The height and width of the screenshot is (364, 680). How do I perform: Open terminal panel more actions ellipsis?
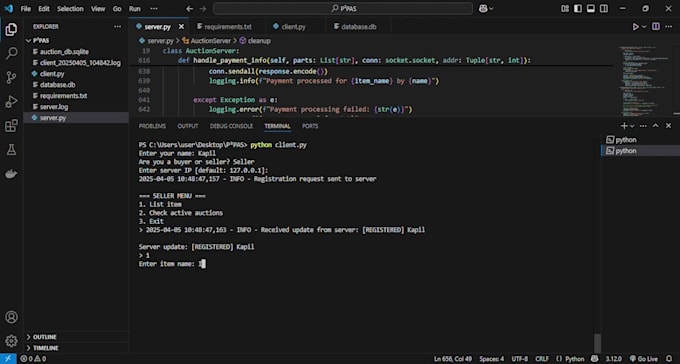coord(643,126)
